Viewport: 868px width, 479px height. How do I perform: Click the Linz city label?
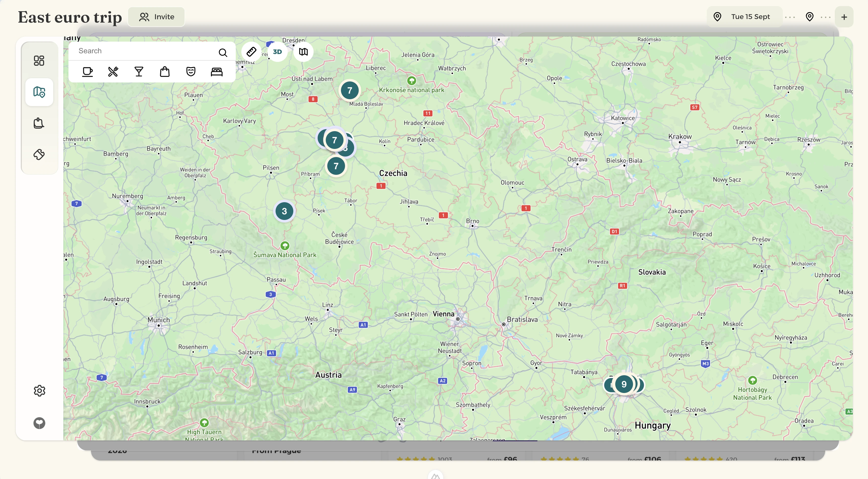(328, 305)
